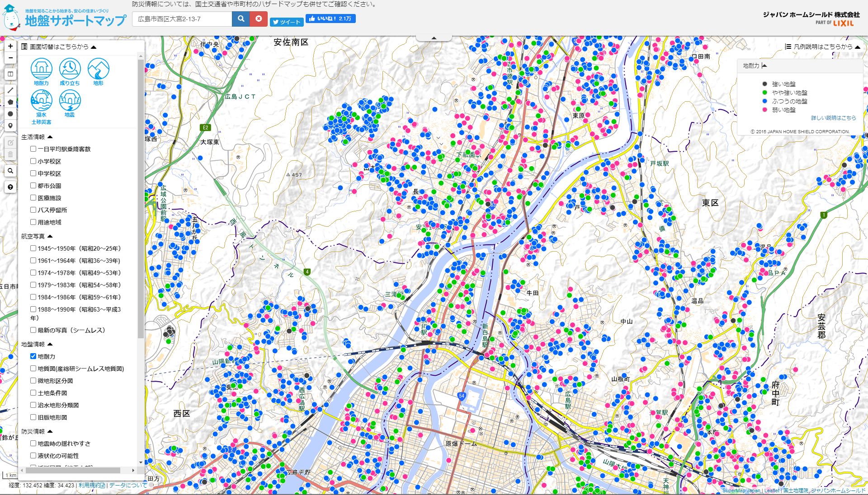
Task: Open the 成り立ち history view icon
Action: (x=70, y=69)
